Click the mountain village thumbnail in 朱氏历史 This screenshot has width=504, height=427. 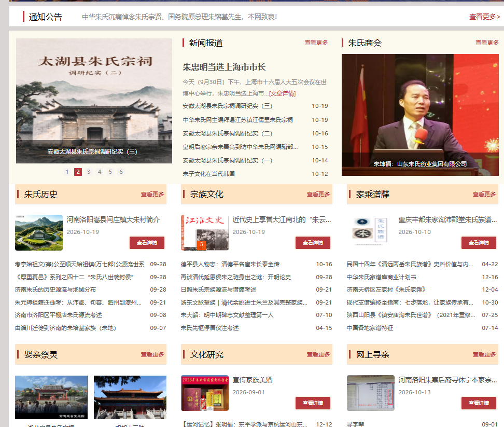(x=39, y=232)
